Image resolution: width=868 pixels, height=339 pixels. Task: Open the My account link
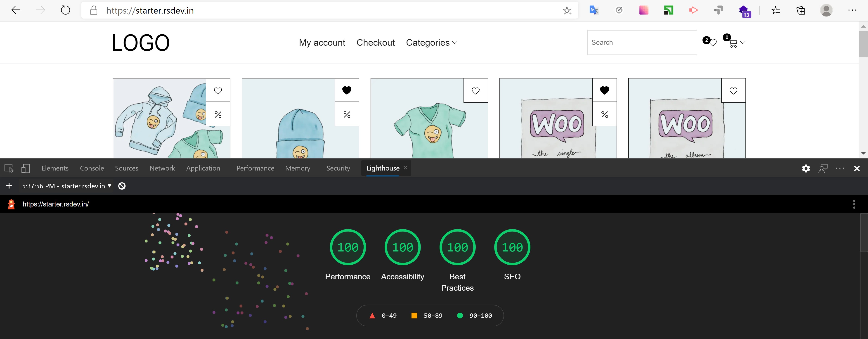click(322, 43)
